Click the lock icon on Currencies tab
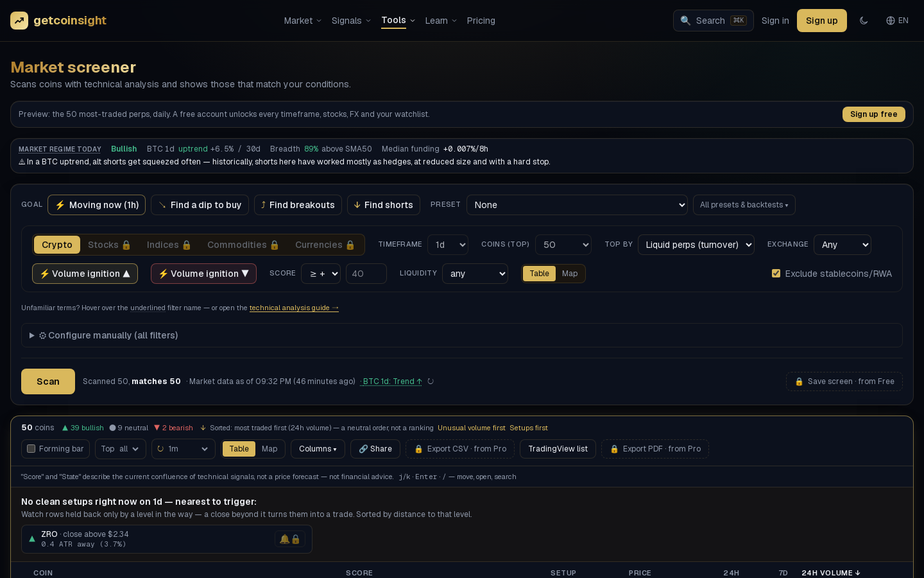Image resolution: width=924 pixels, height=578 pixels. tap(350, 245)
